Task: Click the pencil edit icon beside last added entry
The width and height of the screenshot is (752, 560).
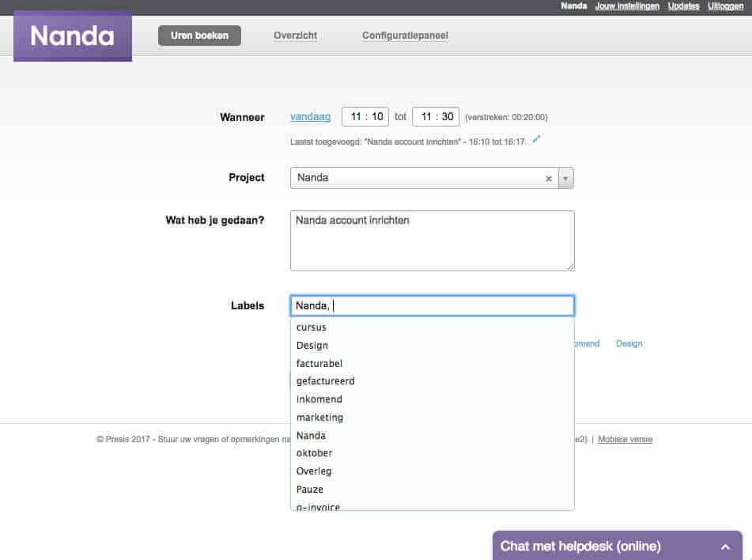Action: 536,139
